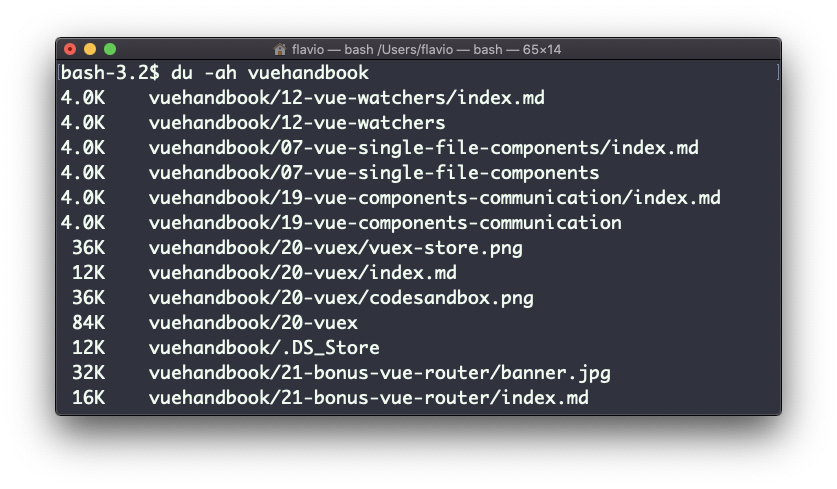
Task: Click the 21-bonus-vue-router/index.md path
Action: [369, 398]
